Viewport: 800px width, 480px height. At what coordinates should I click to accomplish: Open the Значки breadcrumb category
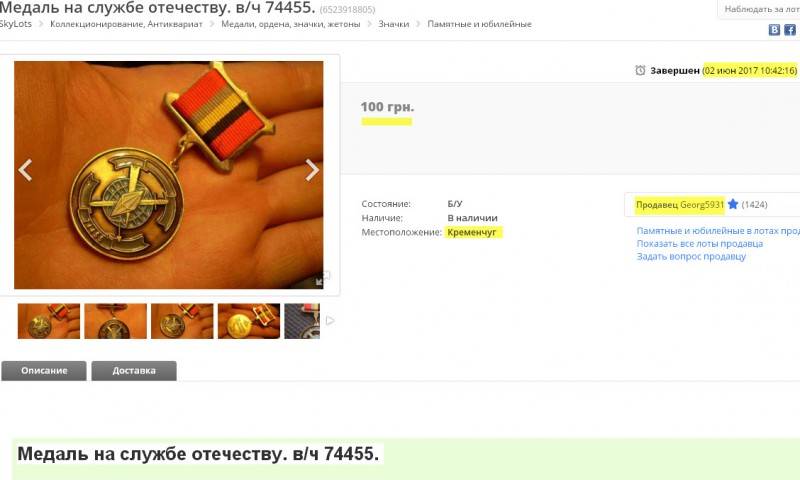point(393,24)
